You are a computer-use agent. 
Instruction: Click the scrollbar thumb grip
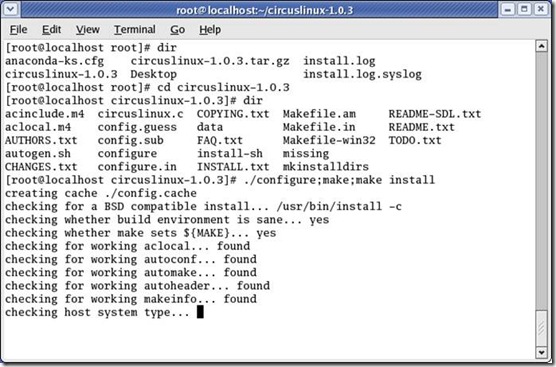(x=541, y=328)
